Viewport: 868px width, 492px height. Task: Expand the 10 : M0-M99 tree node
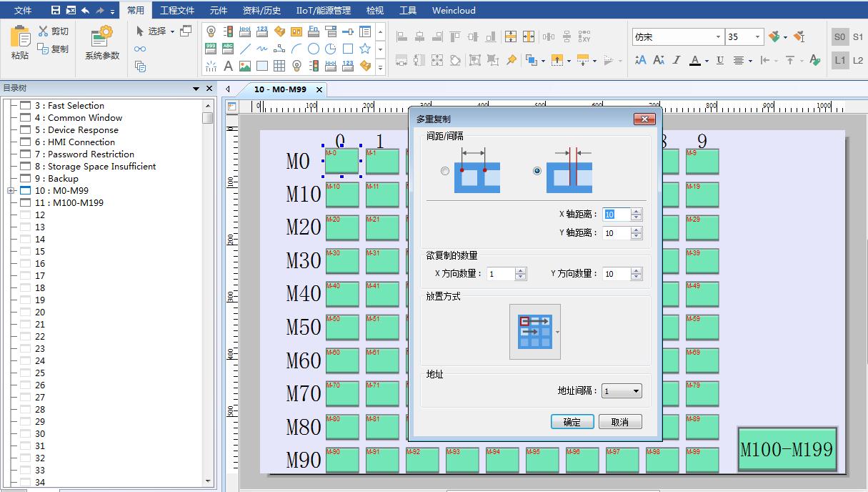point(11,191)
